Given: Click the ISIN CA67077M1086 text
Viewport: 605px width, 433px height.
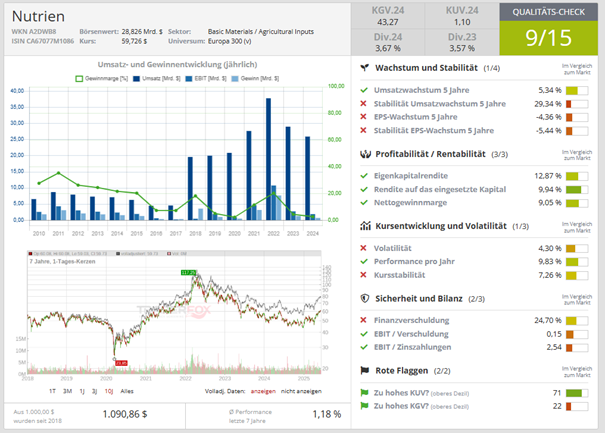Looking at the screenshot, I should [x=42, y=41].
